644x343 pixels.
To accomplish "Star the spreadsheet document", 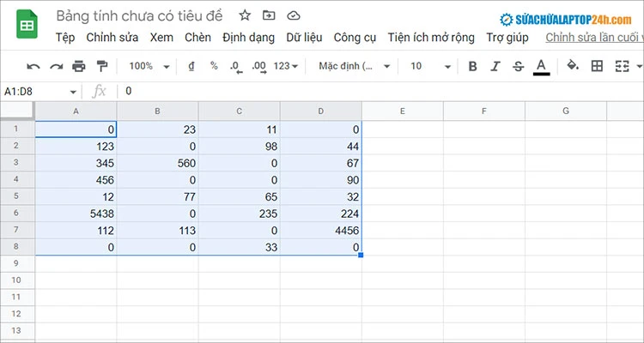I will click(245, 15).
